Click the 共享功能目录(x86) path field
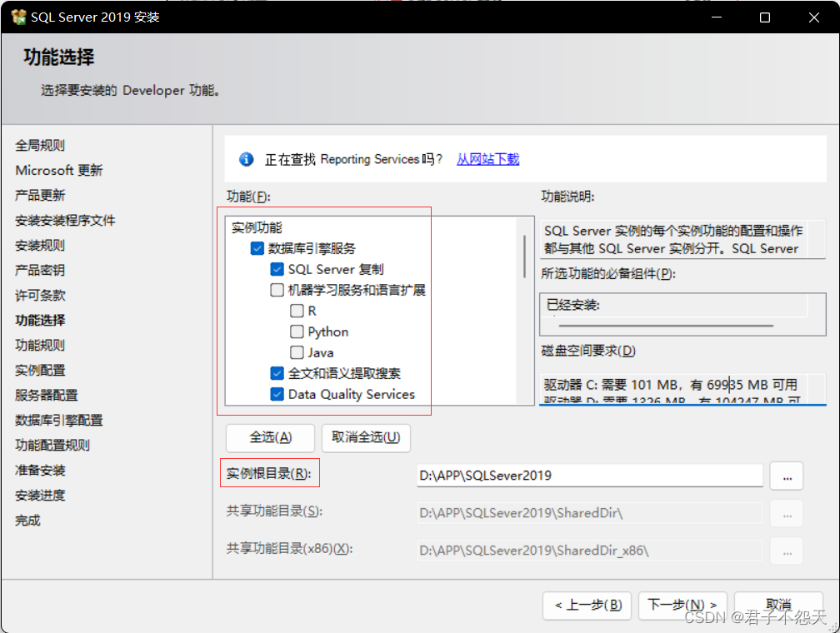Viewport: 840px width, 633px height. tap(590, 551)
